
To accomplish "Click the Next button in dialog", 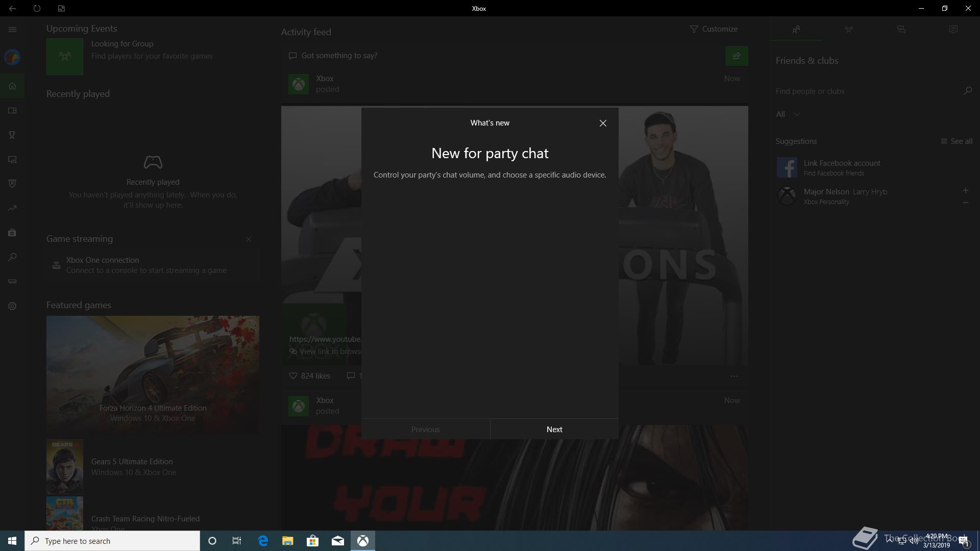I will click(554, 430).
